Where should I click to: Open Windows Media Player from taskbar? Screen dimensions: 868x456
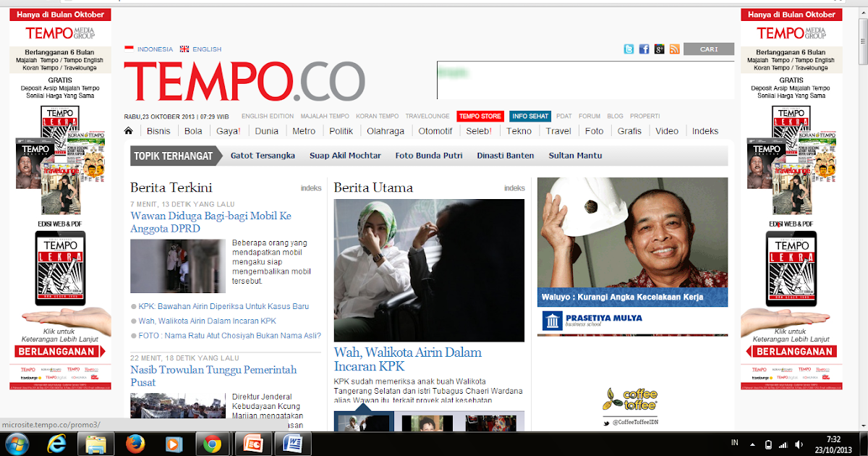174,444
